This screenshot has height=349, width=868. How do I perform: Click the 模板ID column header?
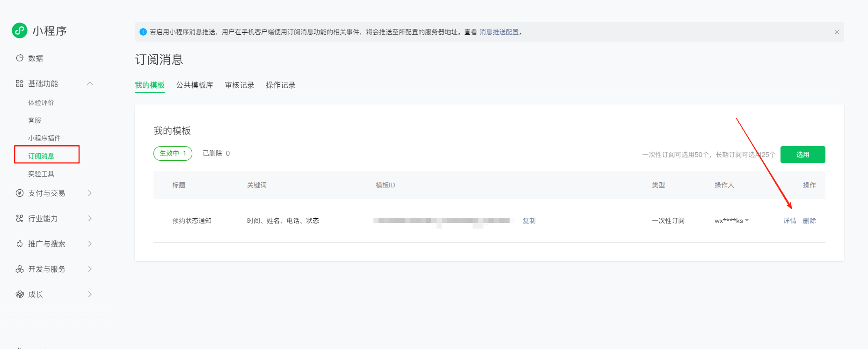(x=386, y=185)
